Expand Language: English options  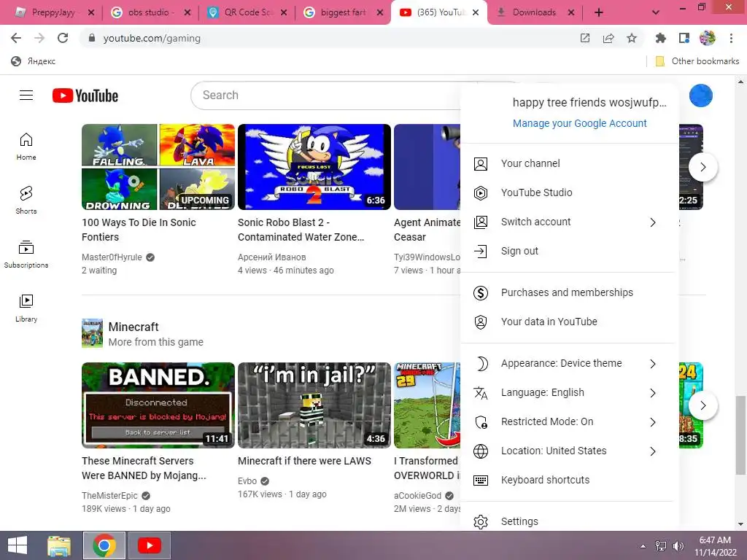(x=569, y=392)
